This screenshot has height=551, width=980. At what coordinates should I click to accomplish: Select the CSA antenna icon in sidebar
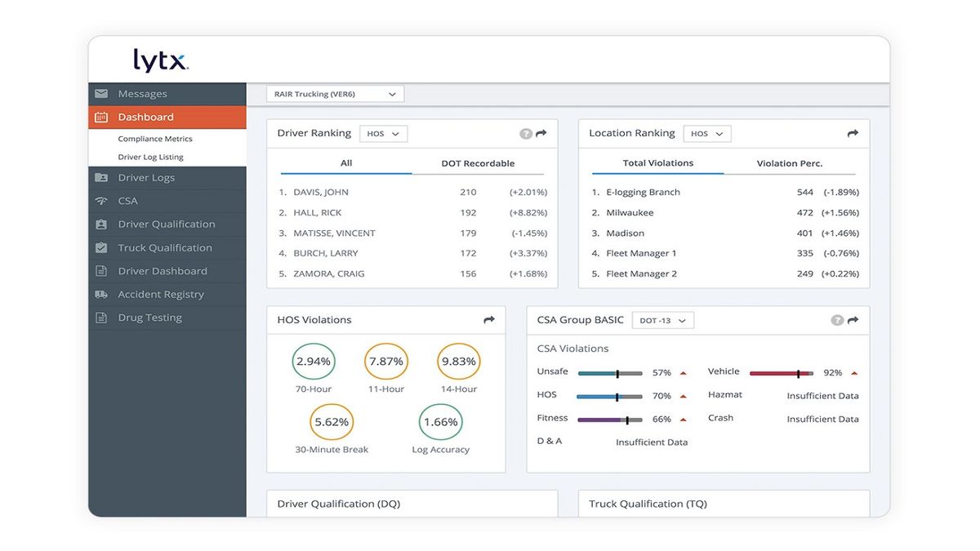pos(101,200)
